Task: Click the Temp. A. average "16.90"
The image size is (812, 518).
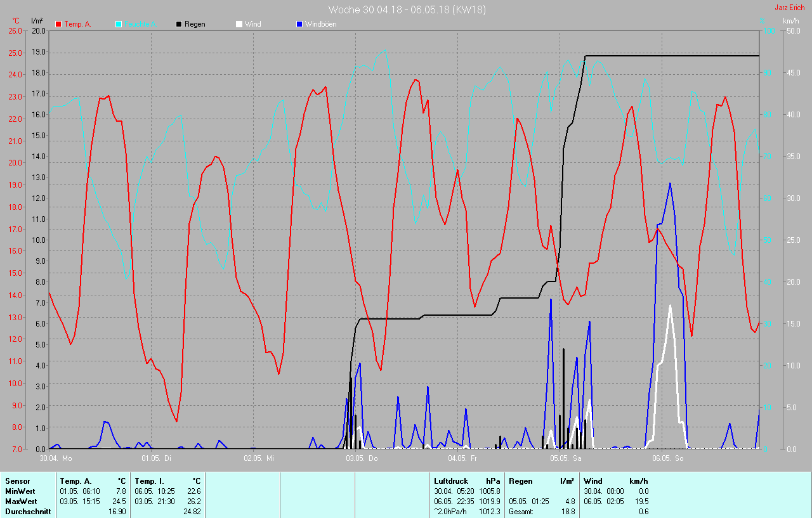Action: pyautogui.click(x=117, y=512)
